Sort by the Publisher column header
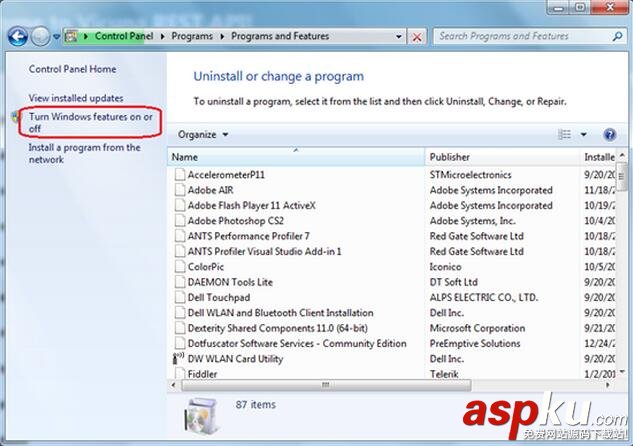 tap(502, 157)
